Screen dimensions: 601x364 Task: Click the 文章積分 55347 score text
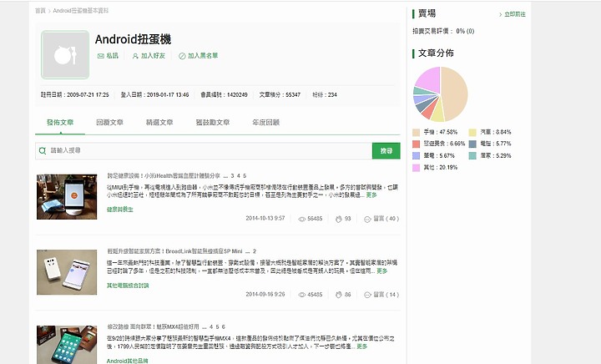click(x=280, y=94)
